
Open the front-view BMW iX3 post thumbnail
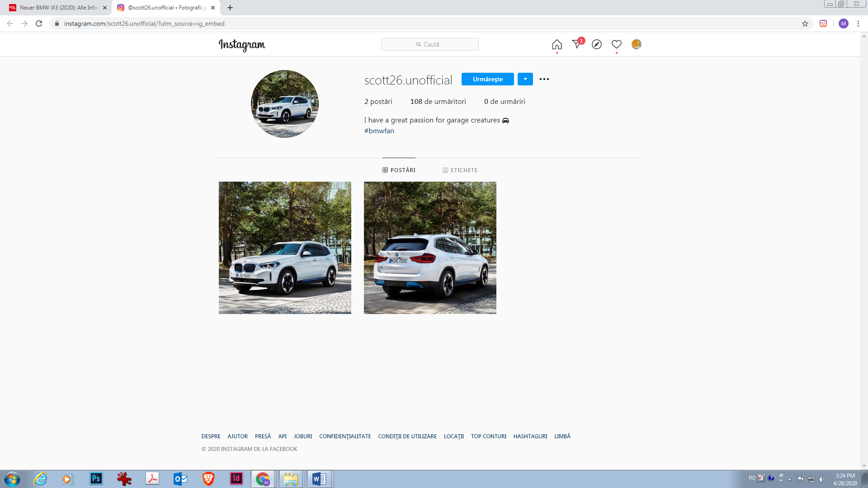tap(285, 248)
